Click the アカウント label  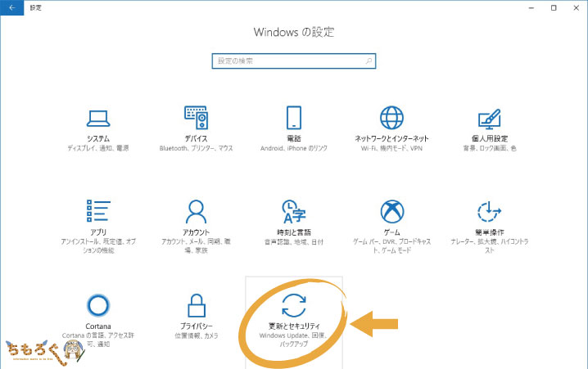[196, 232]
